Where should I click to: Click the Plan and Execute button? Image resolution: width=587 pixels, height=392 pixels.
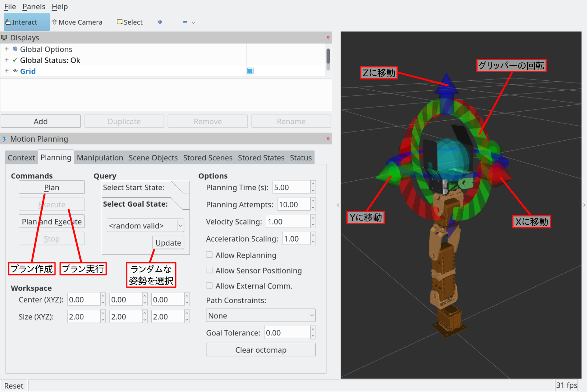click(52, 221)
